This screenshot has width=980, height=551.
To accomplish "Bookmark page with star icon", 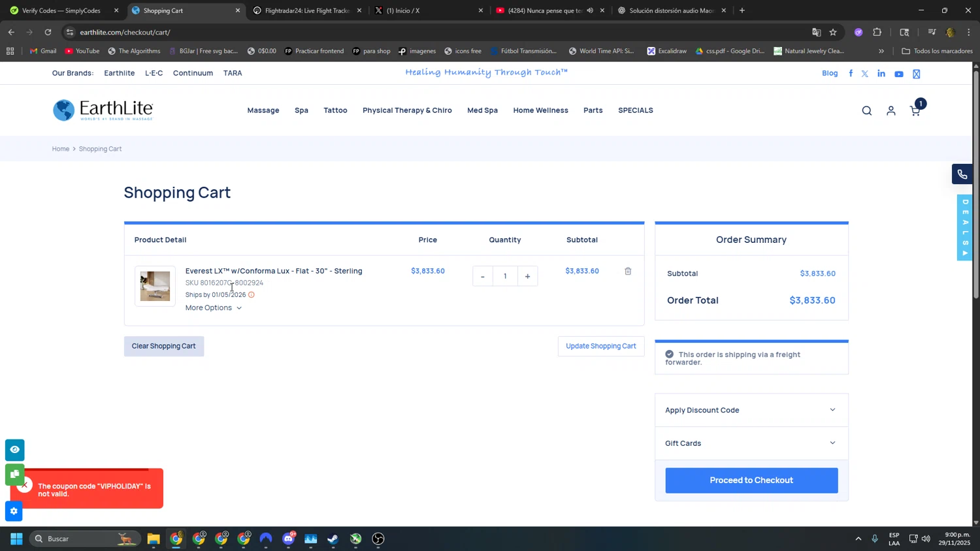I will click(833, 32).
